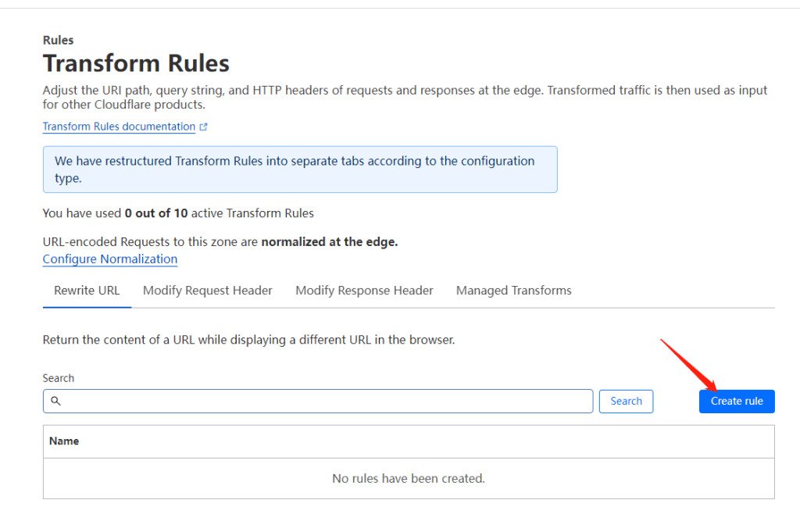This screenshot has height=532, width=800.
Task: Click the "Return the content of a URL" description
Action: pos(248,340)
